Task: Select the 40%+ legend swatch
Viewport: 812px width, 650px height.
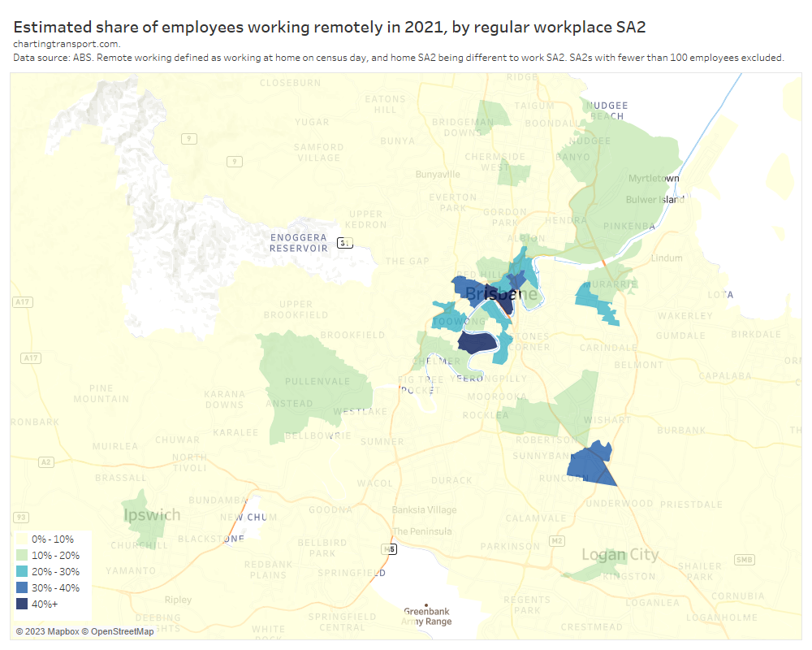Action: pyautogui.click(x=22, y=604)
